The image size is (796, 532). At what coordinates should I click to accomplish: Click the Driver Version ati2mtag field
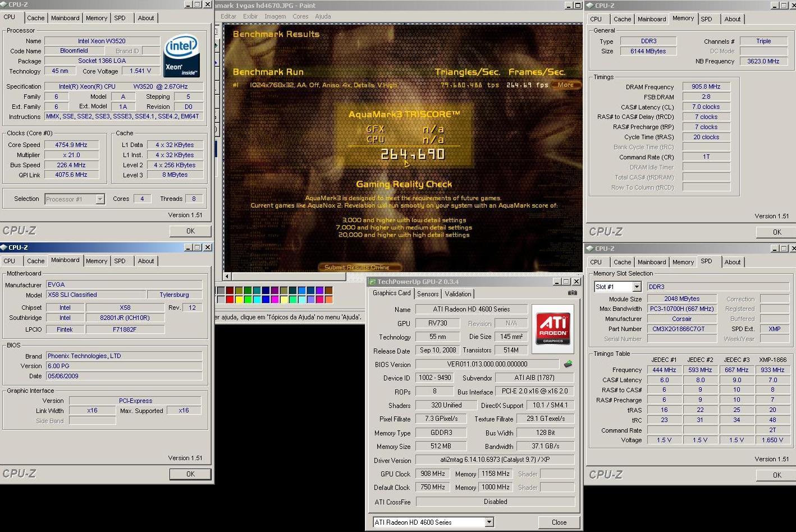[495, 460]
